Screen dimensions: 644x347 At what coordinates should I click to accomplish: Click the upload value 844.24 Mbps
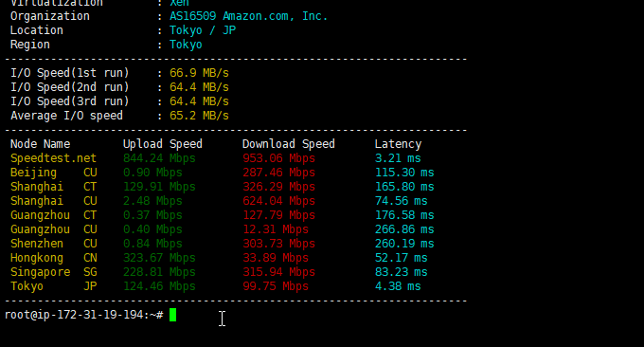(x=159, y=158)
